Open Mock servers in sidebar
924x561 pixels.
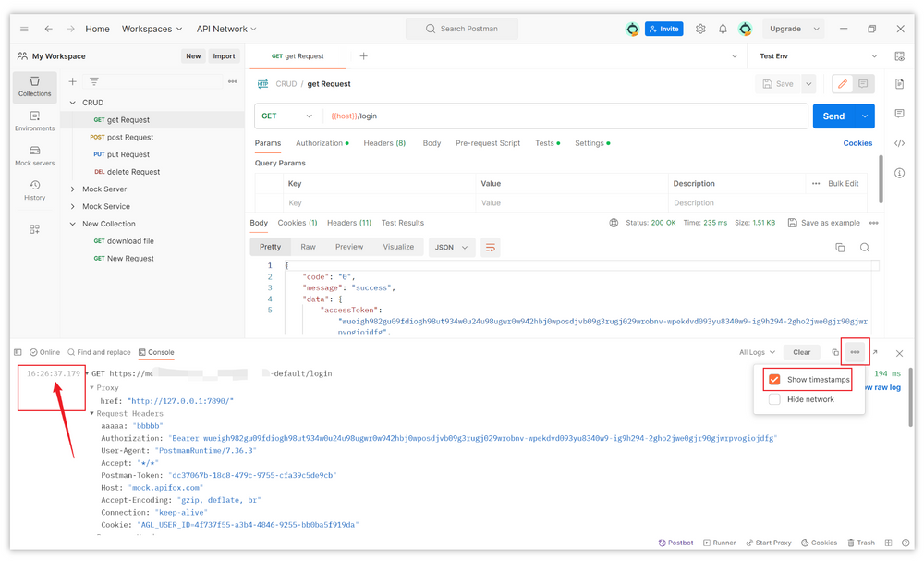pos(34,155)
